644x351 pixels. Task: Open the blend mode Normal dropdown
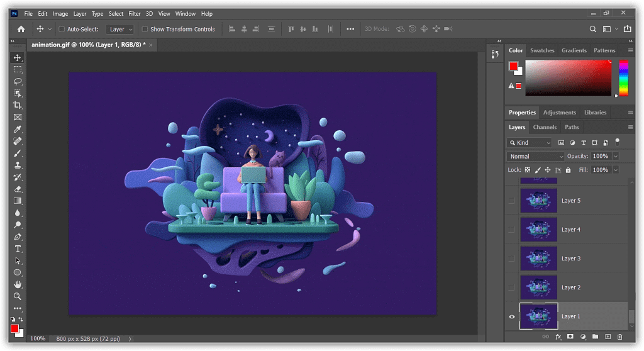click(536, 156)
